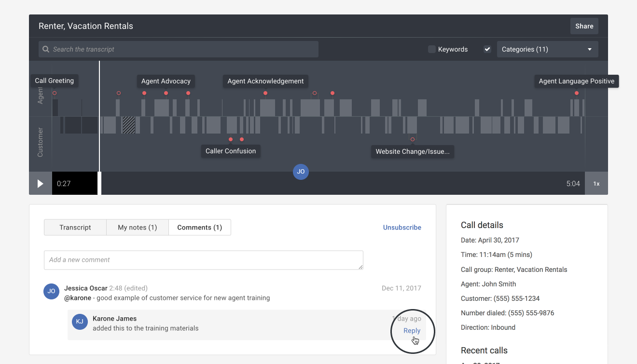Screen dimensions: 637x364
Task: Click the Share button
Action: pyautogui.click(x=584, y=26)
